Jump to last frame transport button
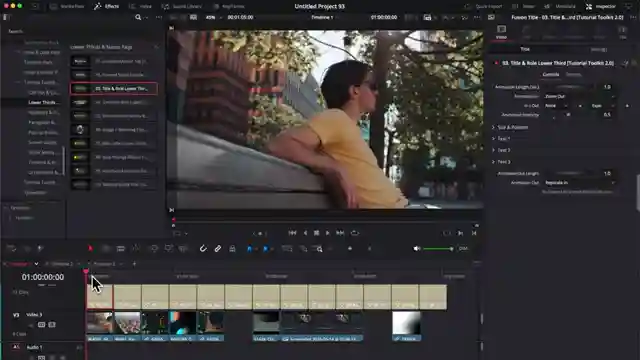This screenshot has width=640, height=360. pyautogui.click(x=340, y=233)
